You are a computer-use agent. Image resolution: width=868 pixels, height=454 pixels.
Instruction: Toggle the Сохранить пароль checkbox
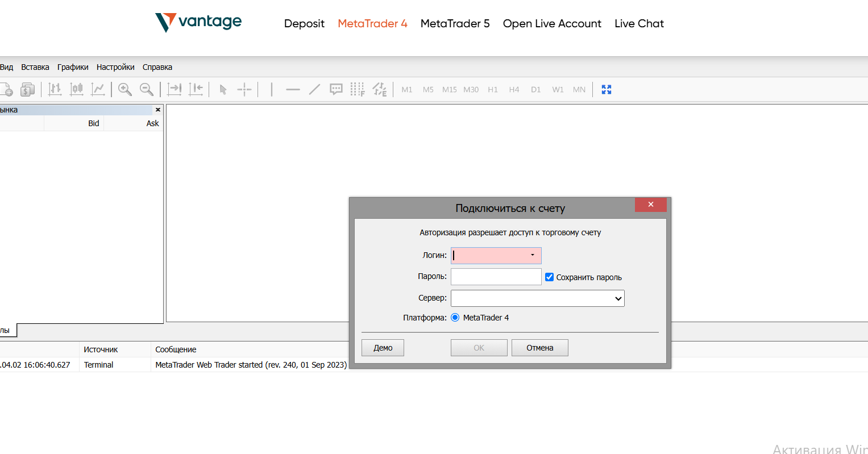pos(549,277)
